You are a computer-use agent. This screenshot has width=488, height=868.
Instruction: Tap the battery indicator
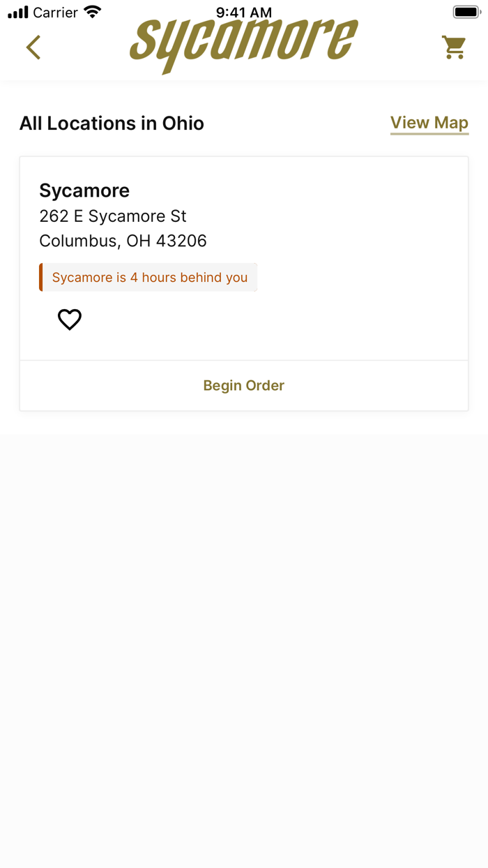pos(466,10)
